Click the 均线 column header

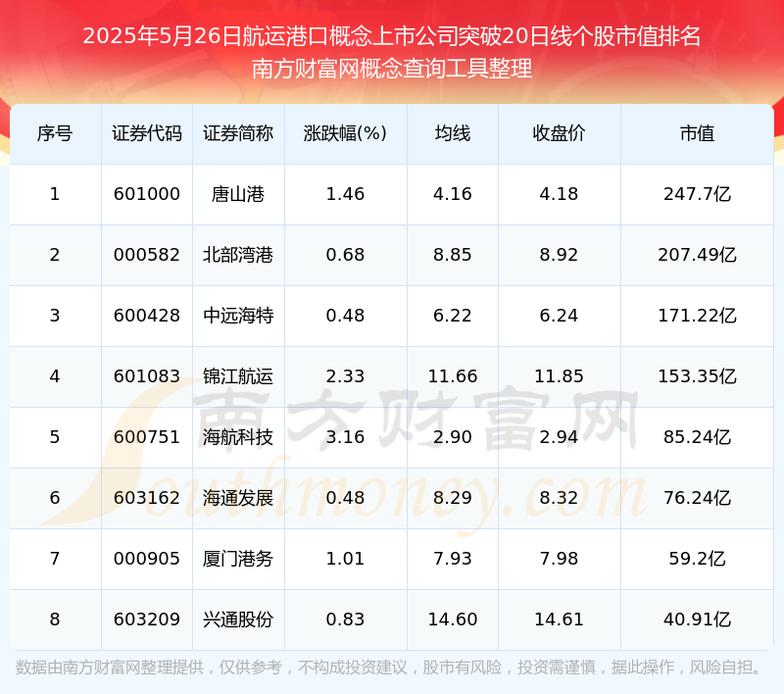453,133
